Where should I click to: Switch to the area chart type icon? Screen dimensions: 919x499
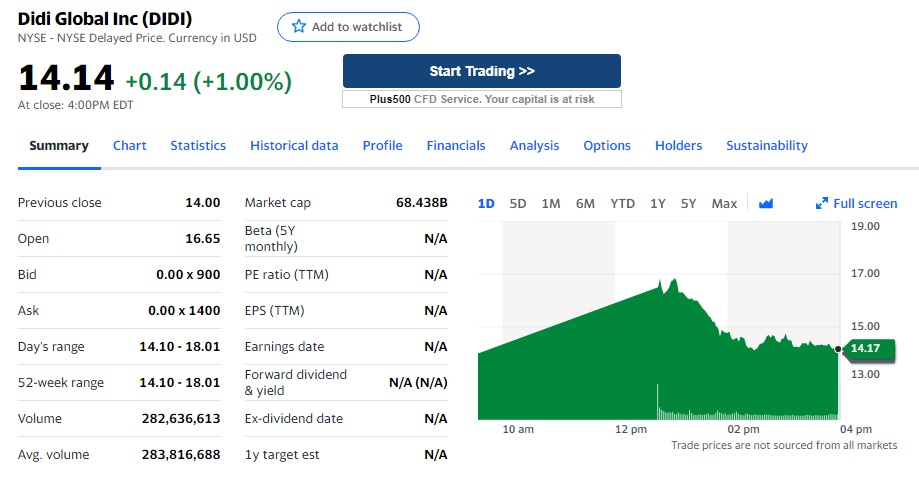[765, 203]
